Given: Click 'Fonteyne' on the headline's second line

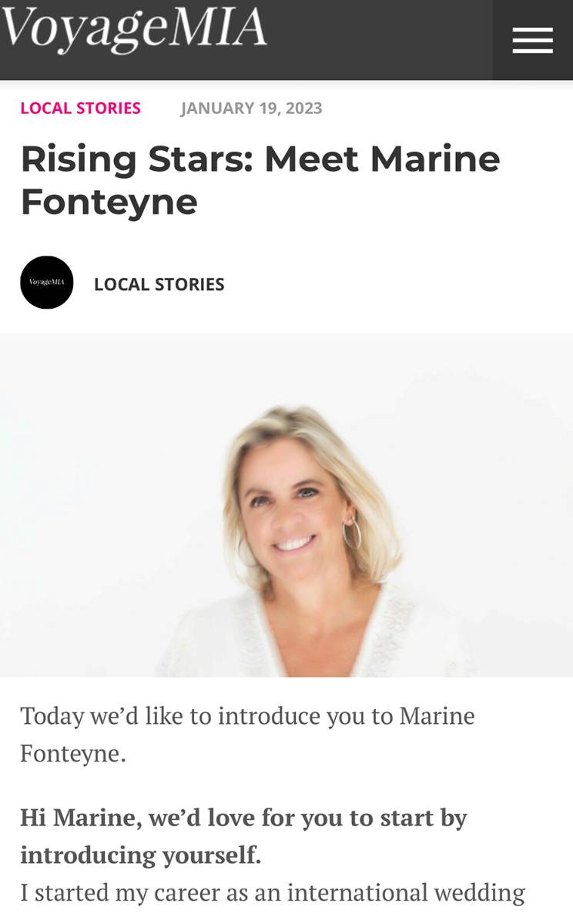Looking at the screenshot, I should (109, 202).
